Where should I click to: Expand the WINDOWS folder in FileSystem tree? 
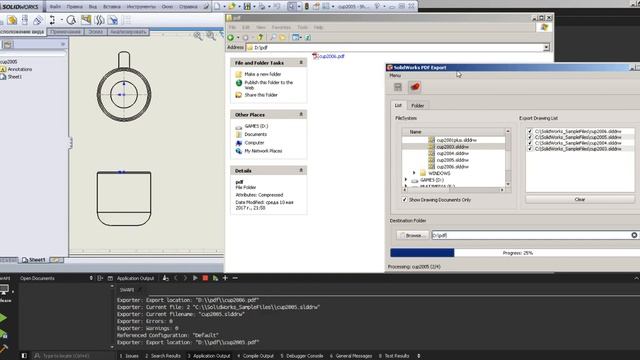coord(414,173)
